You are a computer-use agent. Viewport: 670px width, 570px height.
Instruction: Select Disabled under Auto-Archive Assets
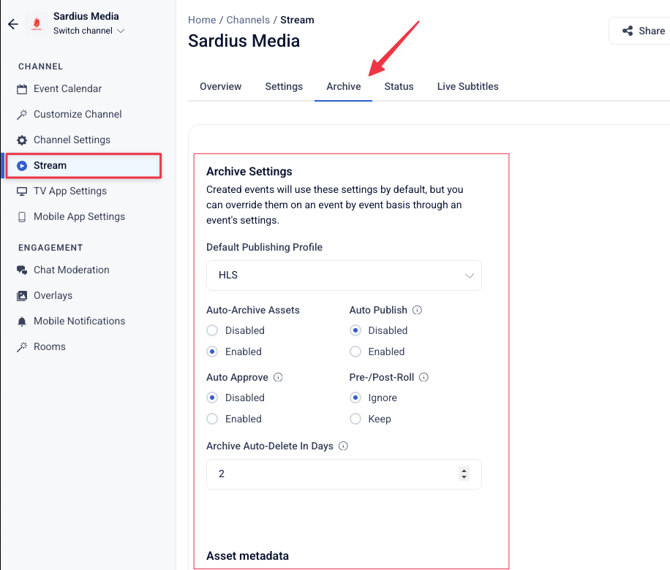[212, 330]
